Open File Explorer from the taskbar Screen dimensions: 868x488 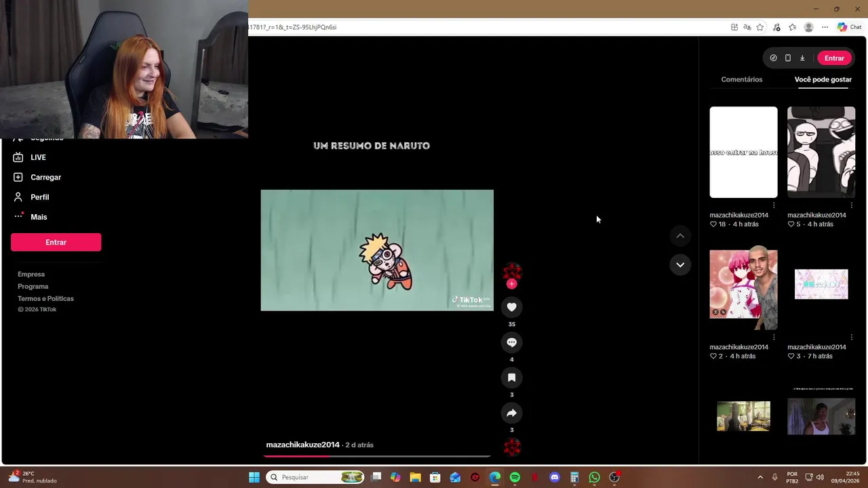(415, 477)
